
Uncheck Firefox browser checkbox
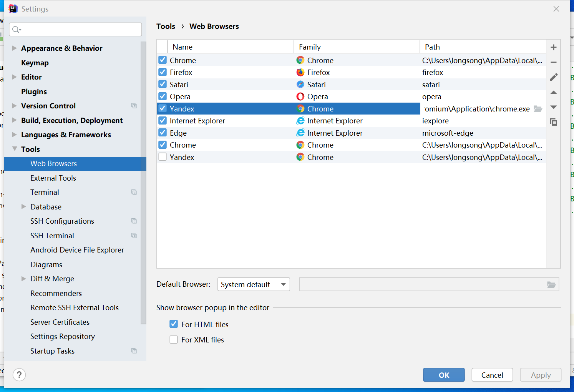pos(163,72)
